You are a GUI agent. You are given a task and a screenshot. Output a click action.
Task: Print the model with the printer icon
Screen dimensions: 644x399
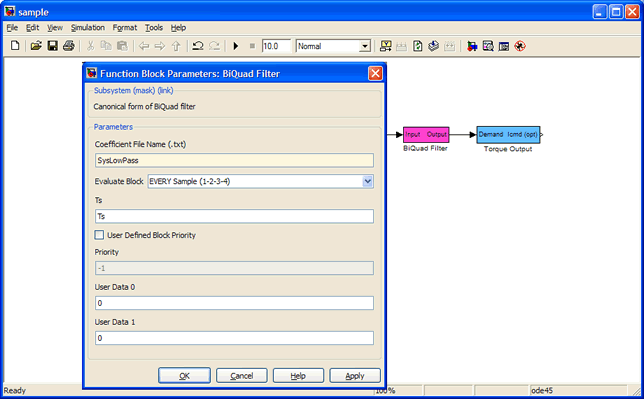tap(69, 46)
